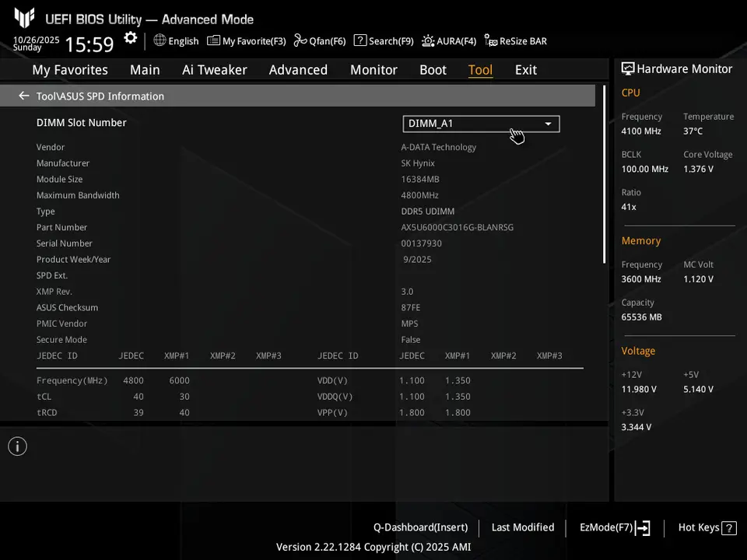747x560 pixels.
Task: Click the settings gear icon beside the clock
Action: pos(130,38)
